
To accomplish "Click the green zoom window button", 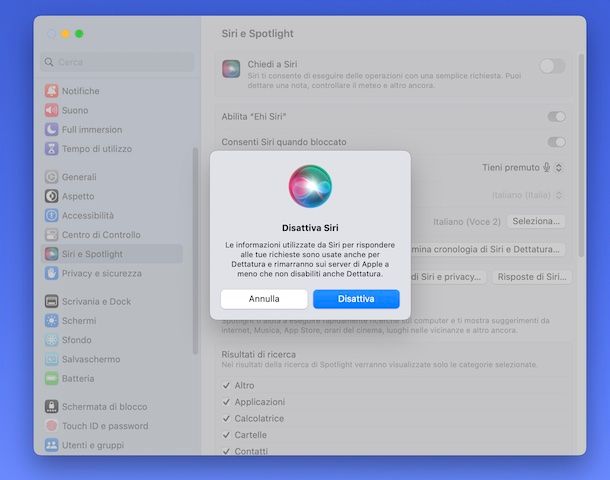I will pos(79,34).
